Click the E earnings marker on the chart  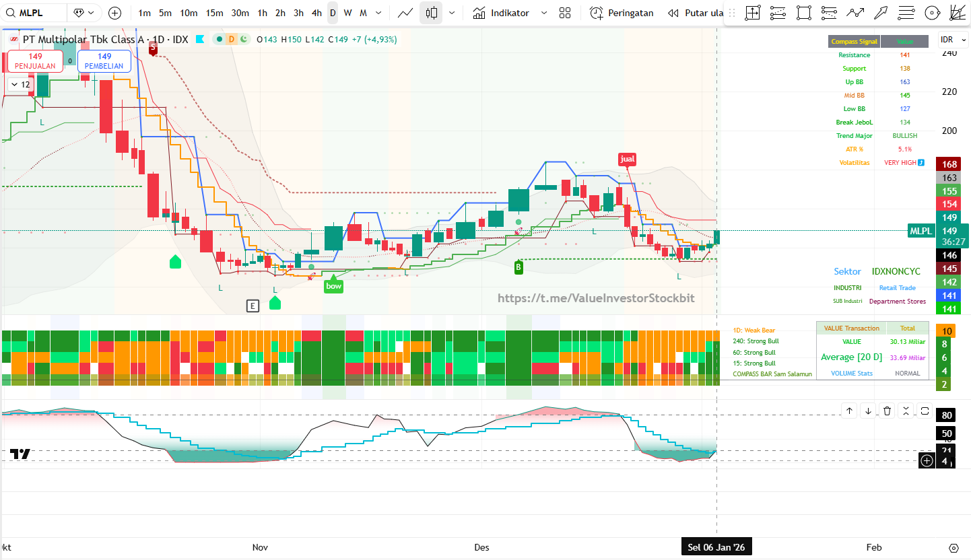pyautogui.click(x=253, y=306)
